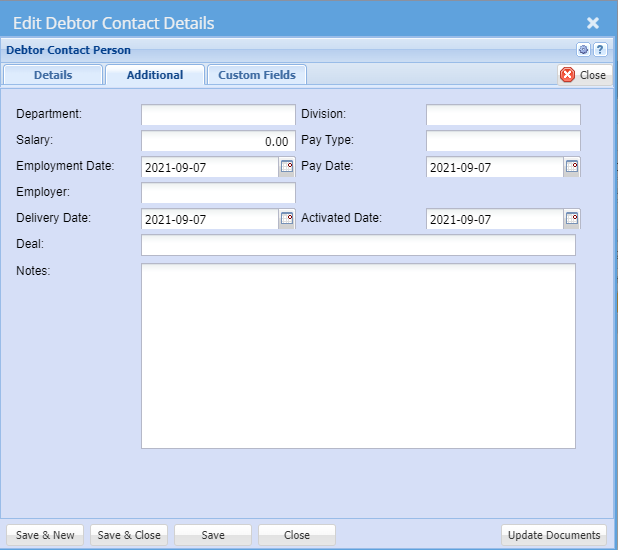The height and width of the screenshot is (550, 618).
Task: Focus the Department input field
Action: tap(218, 115)
